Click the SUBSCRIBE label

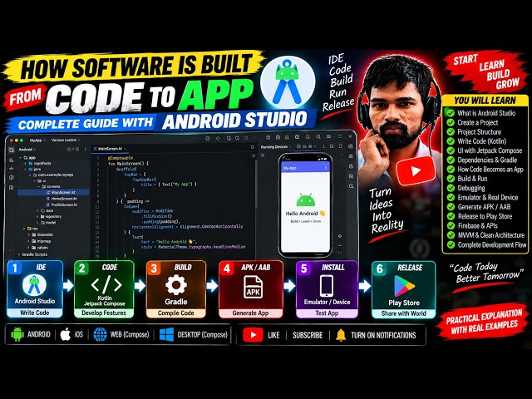tap(308, 335)
